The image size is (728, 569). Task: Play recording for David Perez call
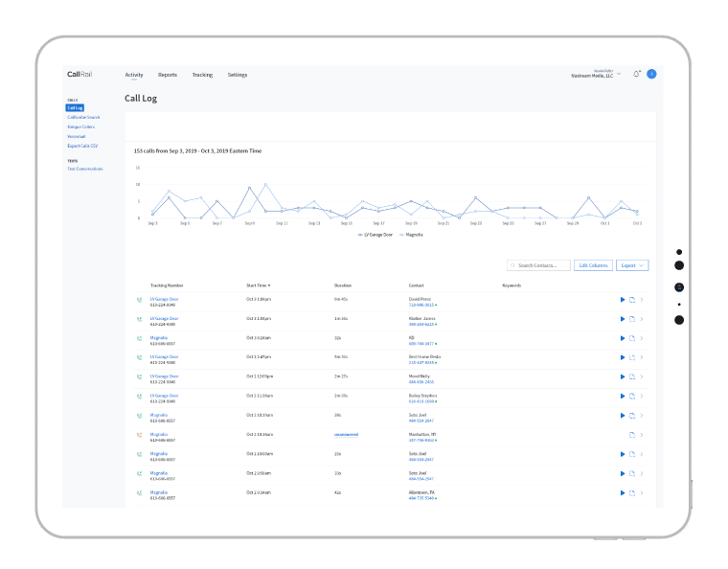pyautogui.click(x=622, y=300)
